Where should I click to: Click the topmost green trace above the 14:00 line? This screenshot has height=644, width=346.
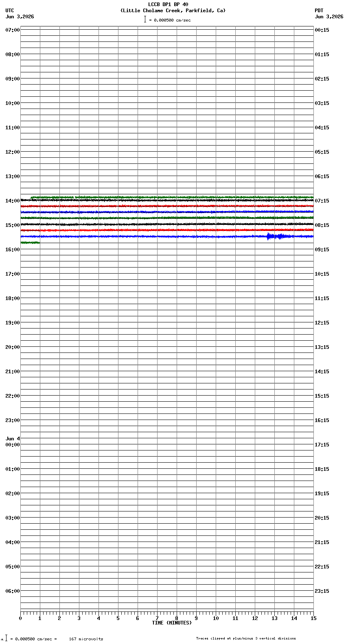click(x=172, y=197)
